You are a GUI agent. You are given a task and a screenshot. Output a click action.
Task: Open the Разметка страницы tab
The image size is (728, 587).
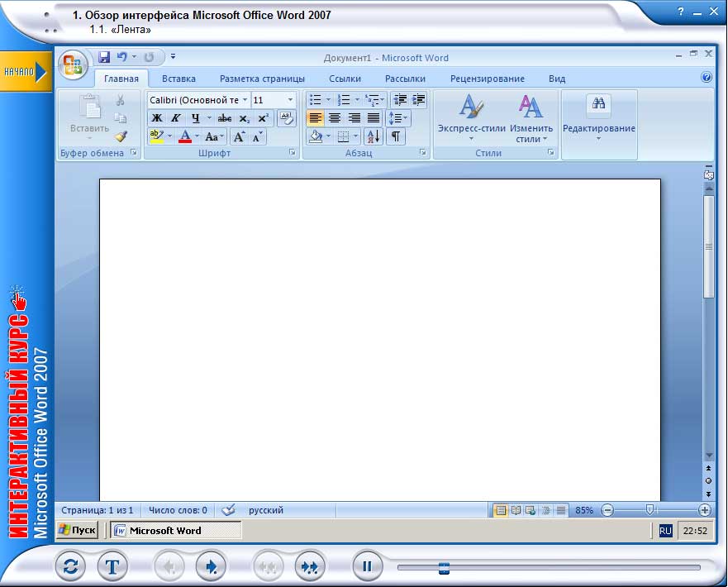[262, 79]
